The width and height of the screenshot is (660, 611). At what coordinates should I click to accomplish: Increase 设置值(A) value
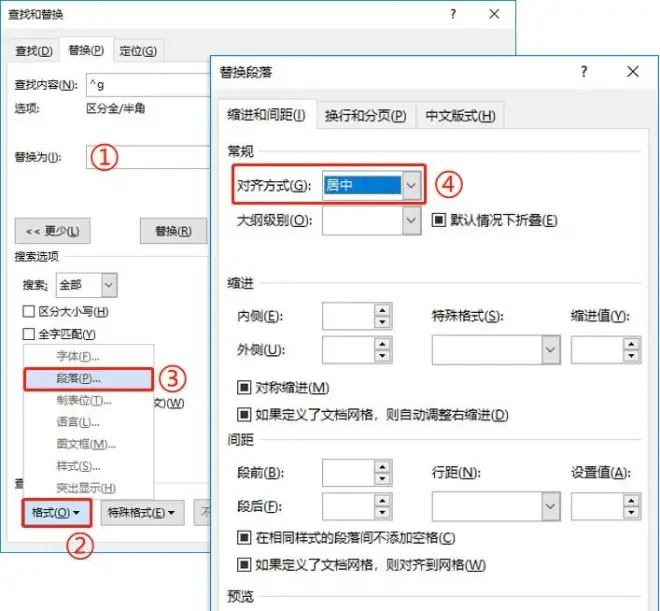pos(631,501)
